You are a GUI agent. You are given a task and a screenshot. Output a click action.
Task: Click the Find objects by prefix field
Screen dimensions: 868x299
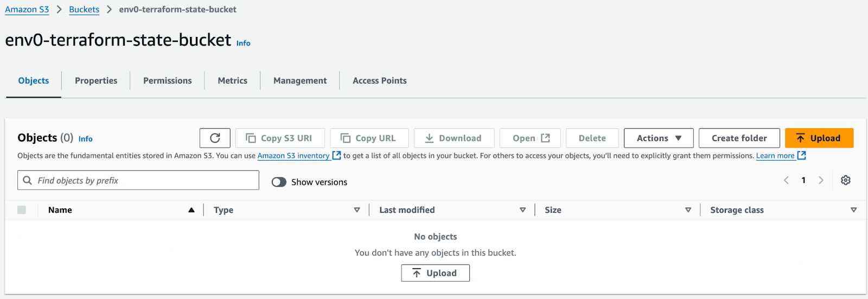(x=138, y=180)
